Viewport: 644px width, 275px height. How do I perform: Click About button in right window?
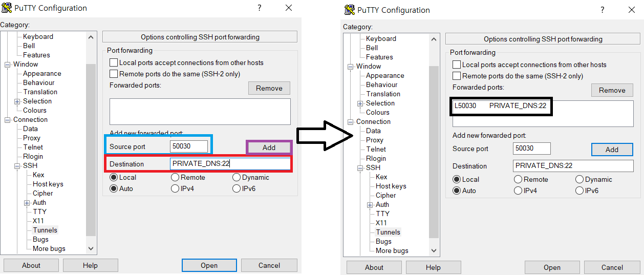374,267
